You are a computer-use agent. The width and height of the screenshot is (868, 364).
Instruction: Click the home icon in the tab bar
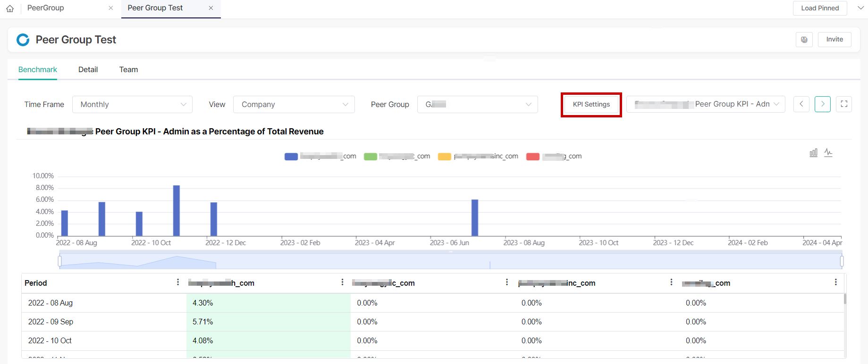tap(10, 8)
